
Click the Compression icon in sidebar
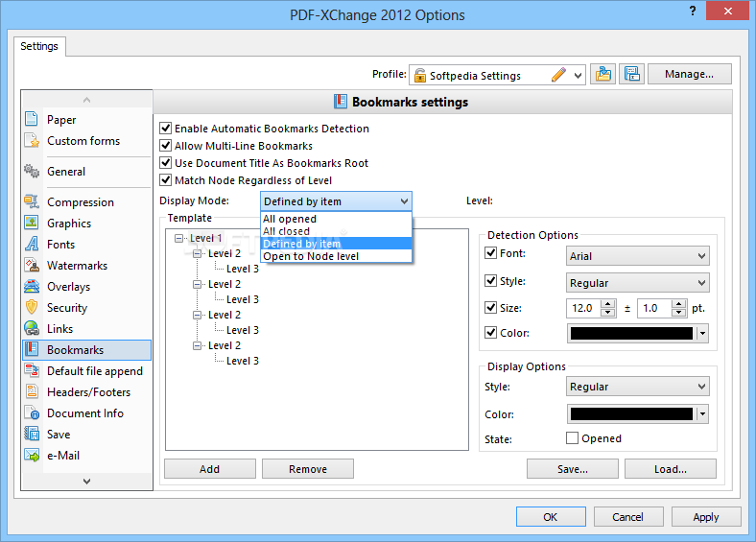coord(32,201)
